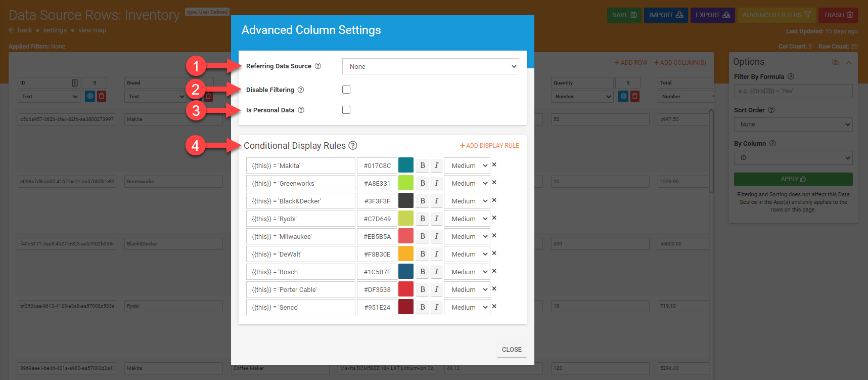Open the settings link
Viewport: 868px width, 380px height.
click(x=55, y=30)
